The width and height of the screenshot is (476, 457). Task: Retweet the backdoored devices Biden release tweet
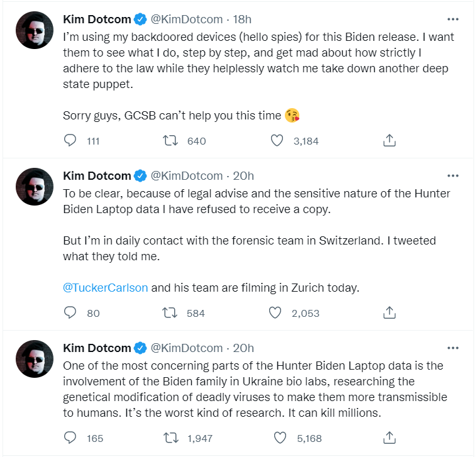click(170, 141)
